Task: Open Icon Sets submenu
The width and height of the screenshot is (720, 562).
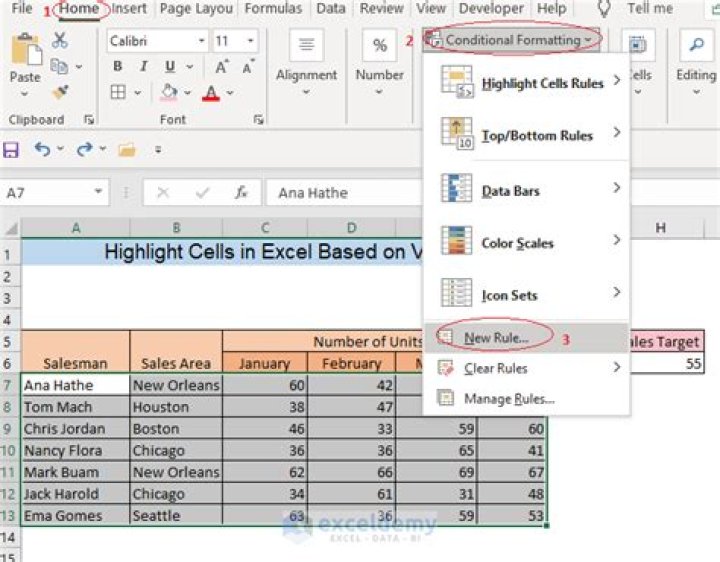Action: click(527, 294)
